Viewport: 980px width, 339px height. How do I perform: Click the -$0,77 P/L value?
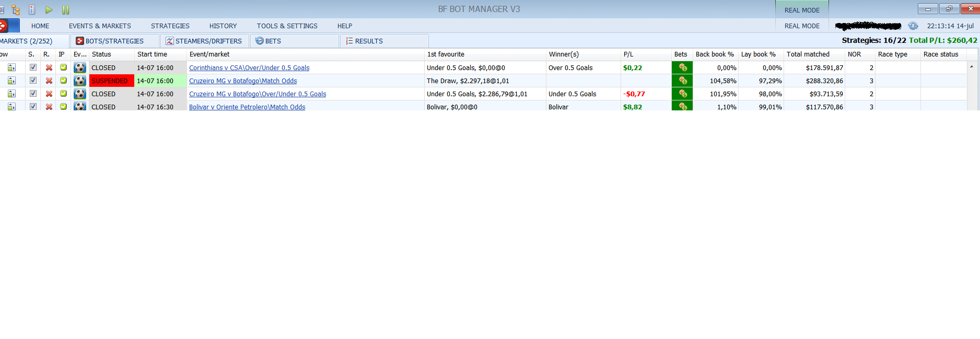point(634,94)
